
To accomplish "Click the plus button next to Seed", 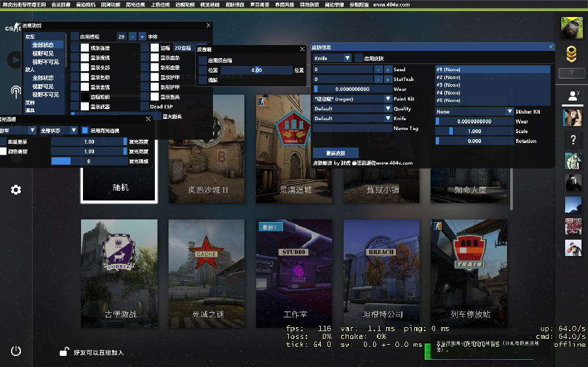I will (x=387, y=70).
